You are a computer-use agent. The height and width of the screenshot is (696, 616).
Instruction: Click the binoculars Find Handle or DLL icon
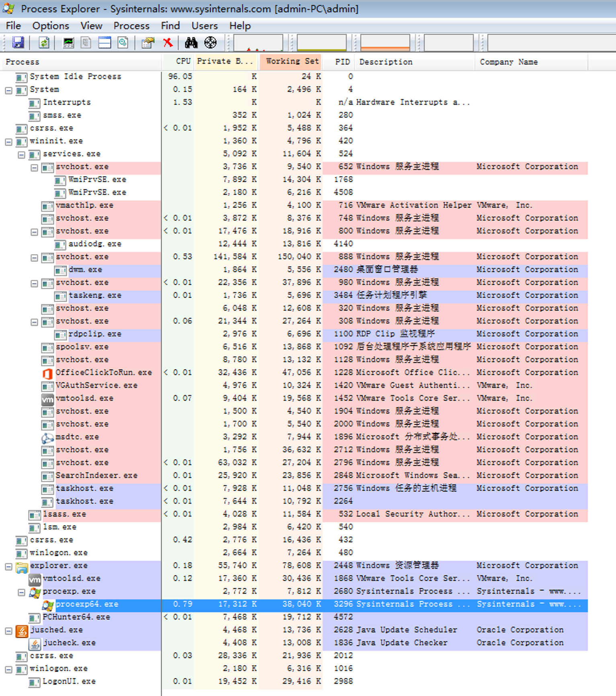pos(191,43)
